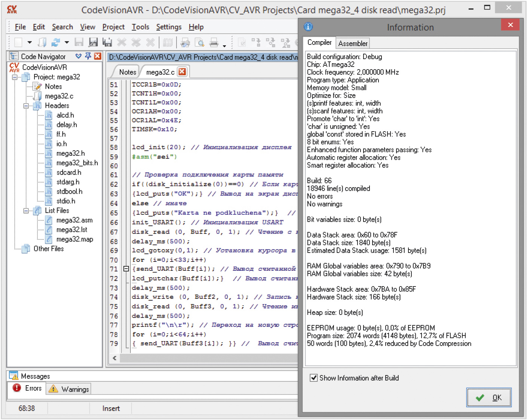Open the Code Navigator chevron dropdown menu
Screen dimensions: 527x420
78,56
